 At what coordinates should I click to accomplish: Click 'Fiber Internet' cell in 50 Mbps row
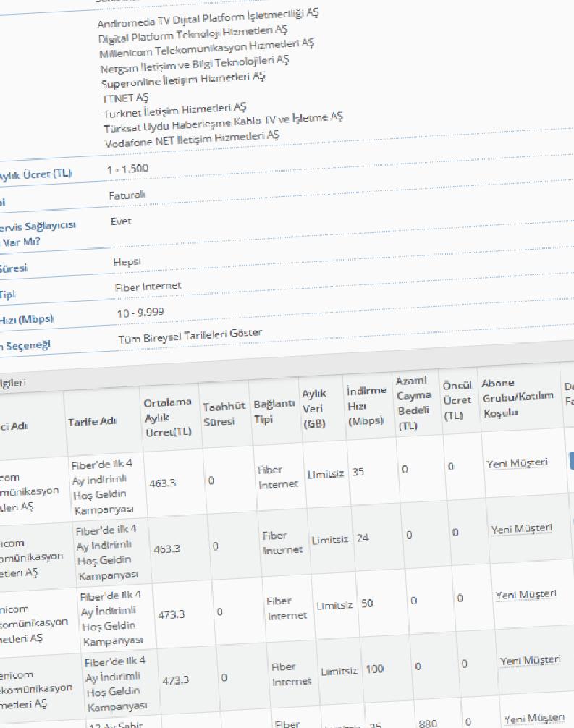(287, 608)
